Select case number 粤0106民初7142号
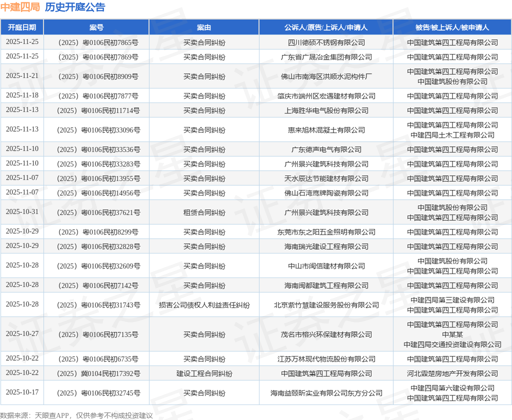Viewport: 512px width, 420px height. click(x=110, y=285)
